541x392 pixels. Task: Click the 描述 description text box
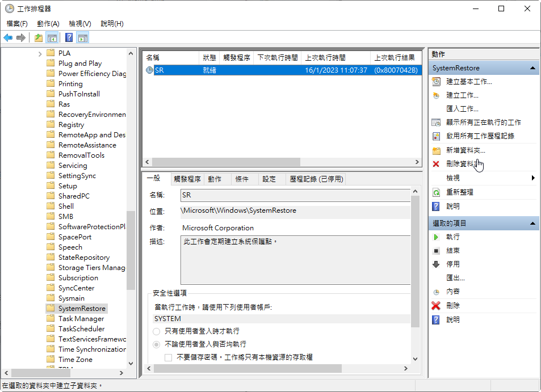pyautogui.click(x=295, y=260)
